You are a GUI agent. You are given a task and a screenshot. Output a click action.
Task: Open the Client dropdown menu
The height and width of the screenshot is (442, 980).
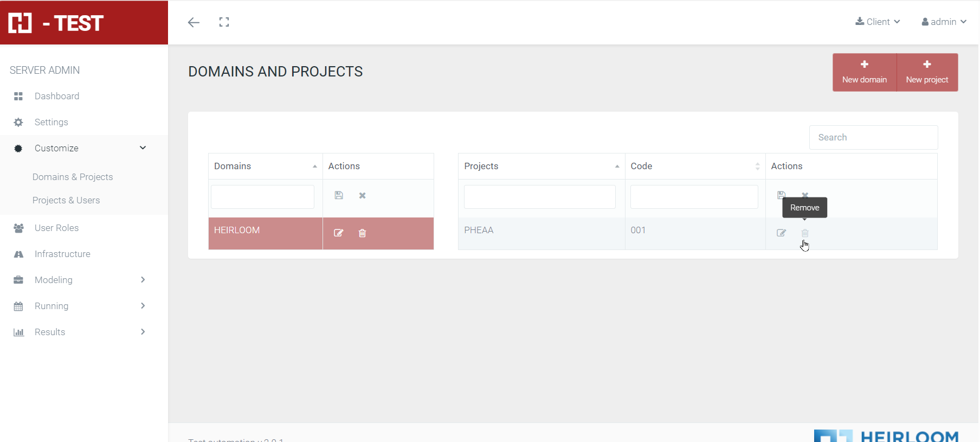click(x=878, y=22)
